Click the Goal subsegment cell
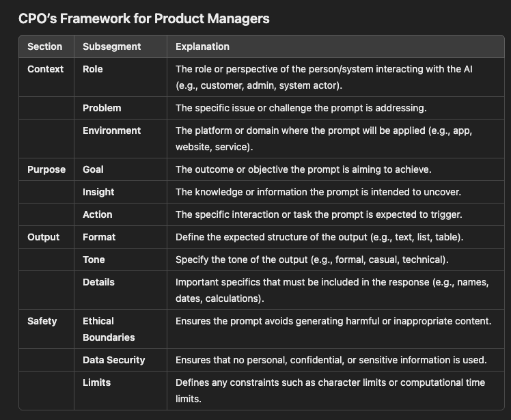The height and width of the screenshot is (420, 511). 93,169
